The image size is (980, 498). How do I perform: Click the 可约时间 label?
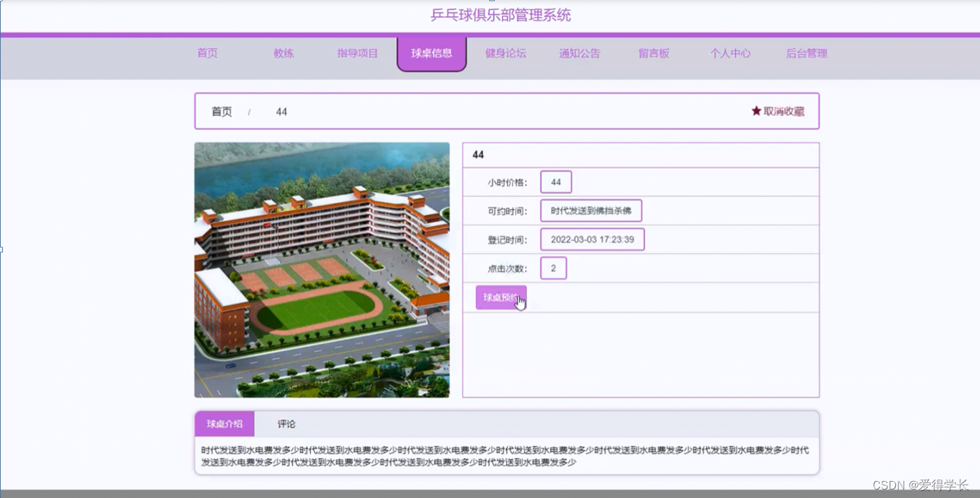point(507,211)
